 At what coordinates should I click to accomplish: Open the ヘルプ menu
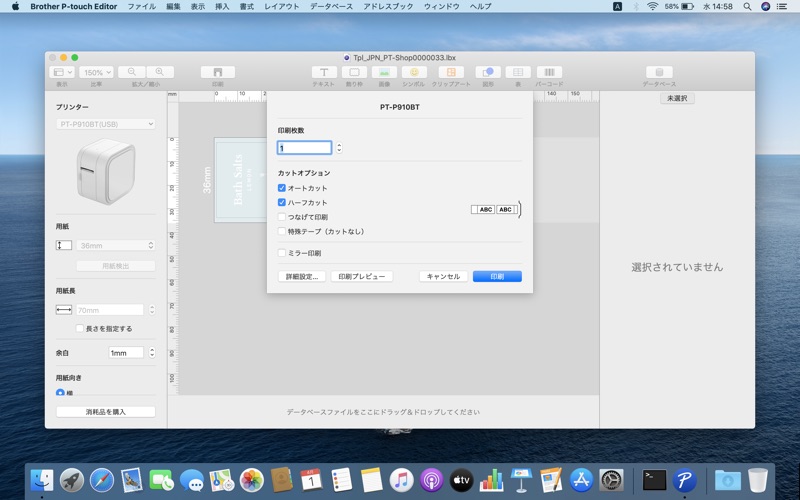480,7
